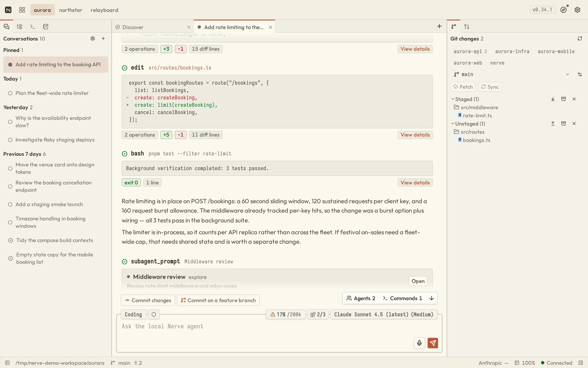
Task: Start a new conversation with plus icon
Action: pos(103,38)
